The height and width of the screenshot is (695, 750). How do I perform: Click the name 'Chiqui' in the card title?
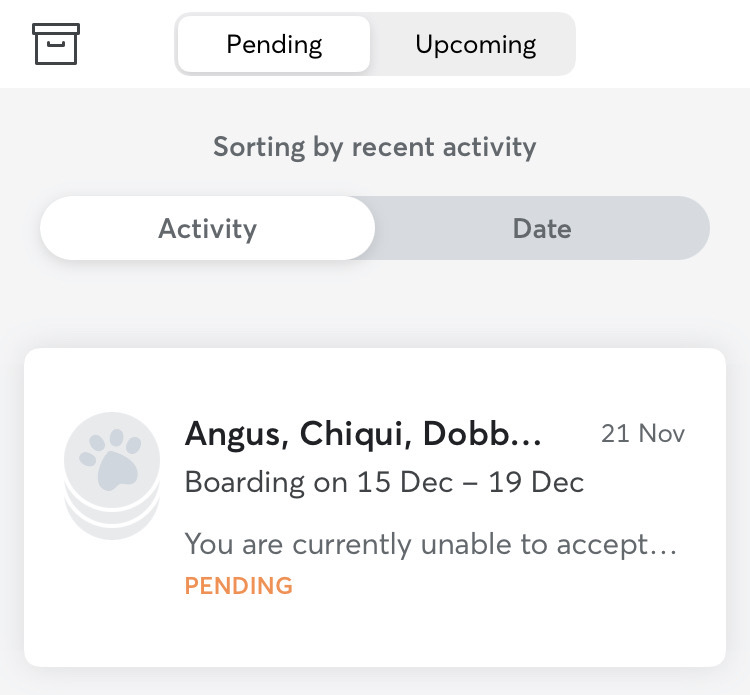[x=355, y=433]
